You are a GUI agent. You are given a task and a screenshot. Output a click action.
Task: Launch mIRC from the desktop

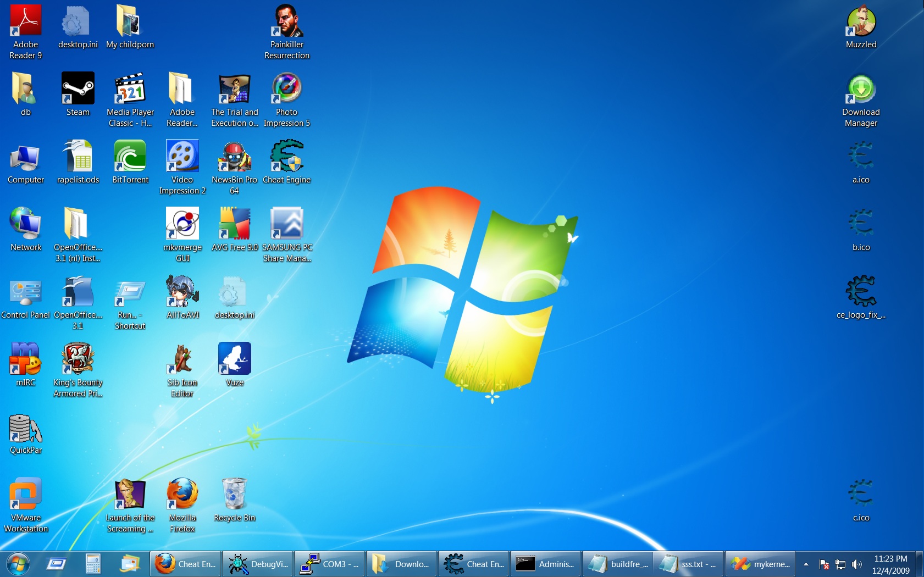(26, 365)
